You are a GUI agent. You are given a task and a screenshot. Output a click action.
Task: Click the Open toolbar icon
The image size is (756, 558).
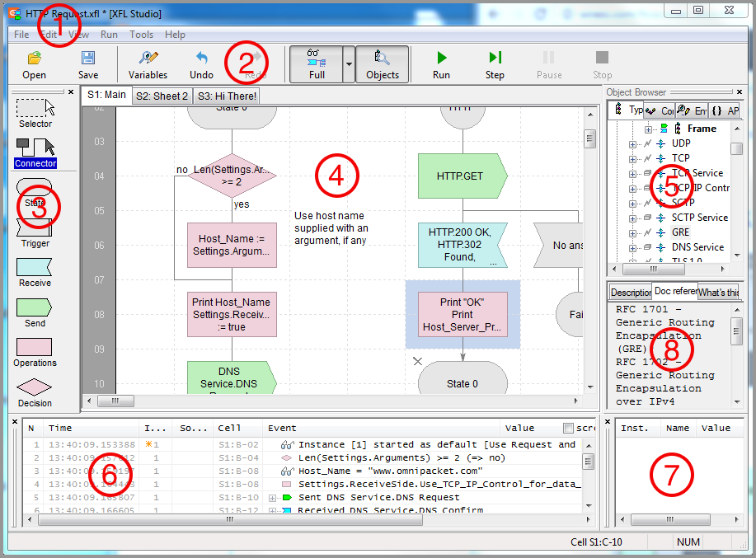34,64
